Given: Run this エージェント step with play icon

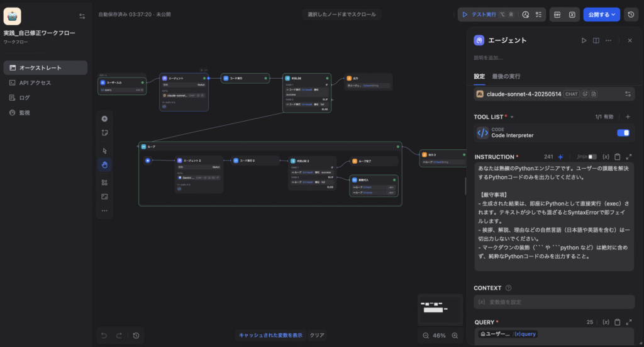Looking at the screenshot, I should point(584,41).
